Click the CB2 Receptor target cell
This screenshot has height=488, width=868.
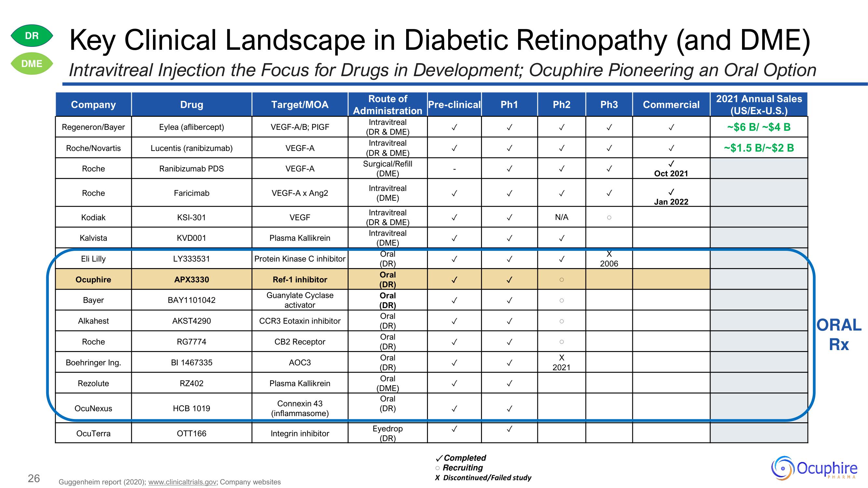click(300, 342)
